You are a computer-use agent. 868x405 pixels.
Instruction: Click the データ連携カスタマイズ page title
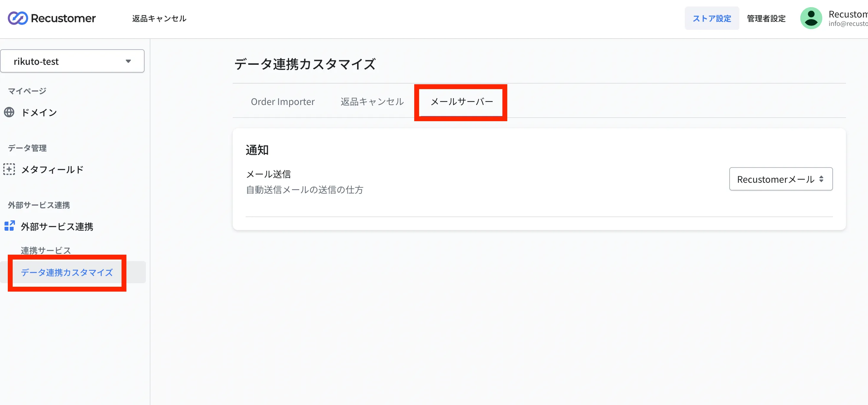[x=305, y=64]
